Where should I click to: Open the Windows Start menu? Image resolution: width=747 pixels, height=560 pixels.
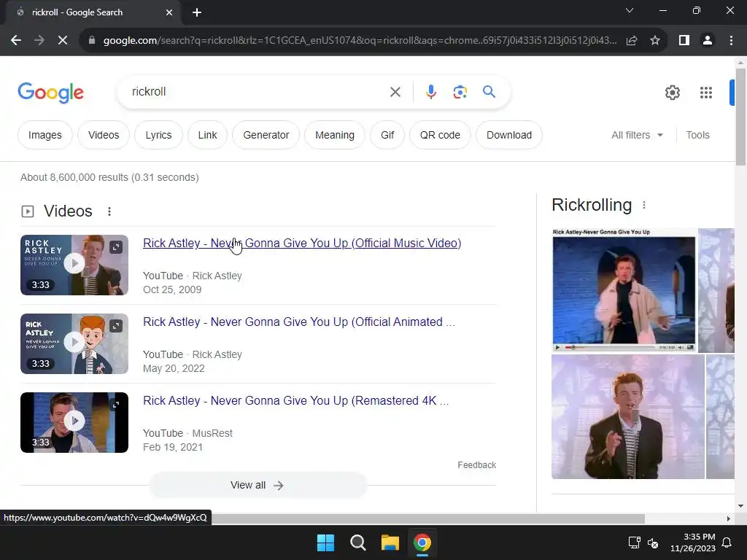point(326,542)
